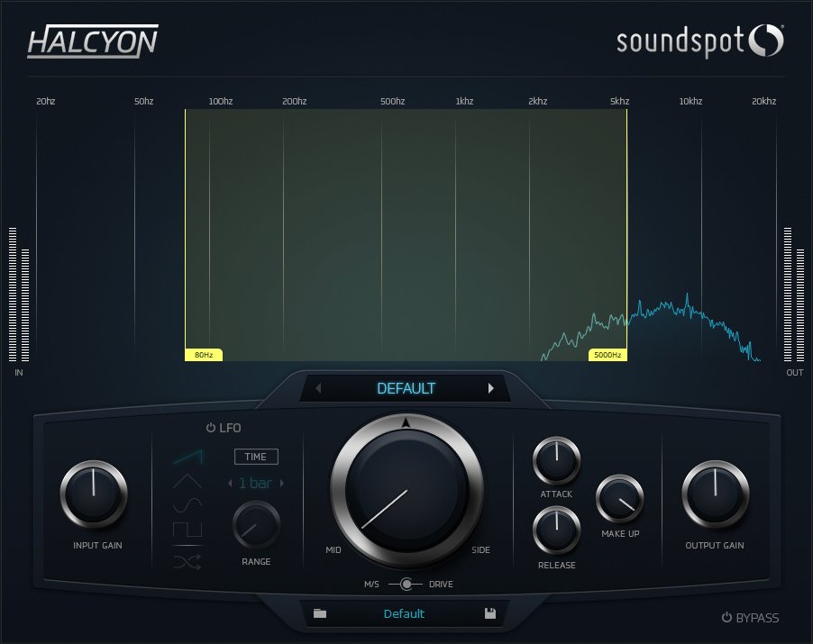Click the 80Hz low frequency handle

(x=204, y=355)
